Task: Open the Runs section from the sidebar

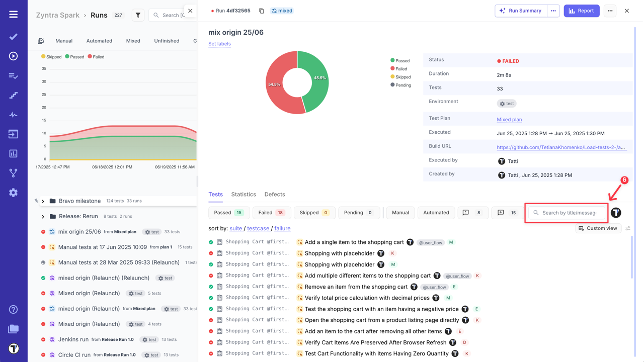Action: coord(13,56)
